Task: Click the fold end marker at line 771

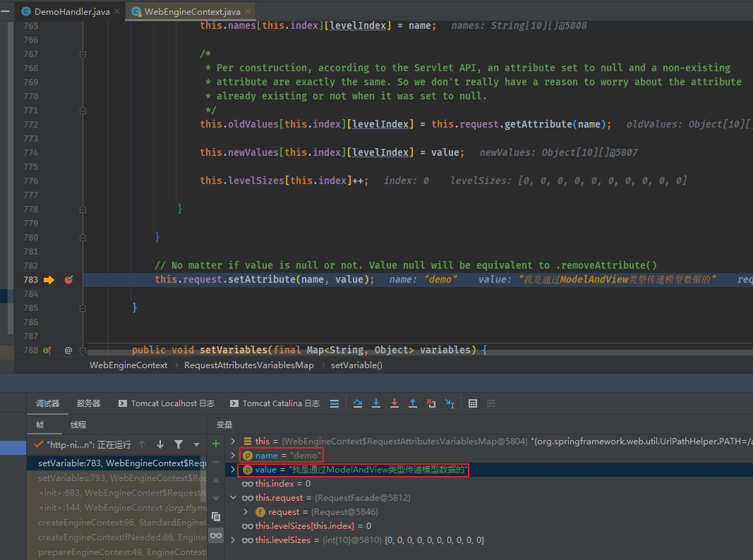Action: pos(83,111)
